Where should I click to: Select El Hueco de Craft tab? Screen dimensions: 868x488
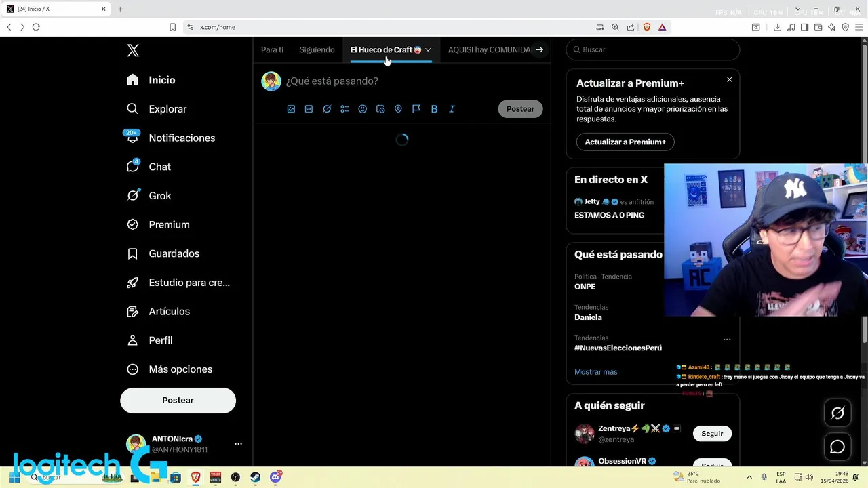pyautogui.click(x=386, y=49)
